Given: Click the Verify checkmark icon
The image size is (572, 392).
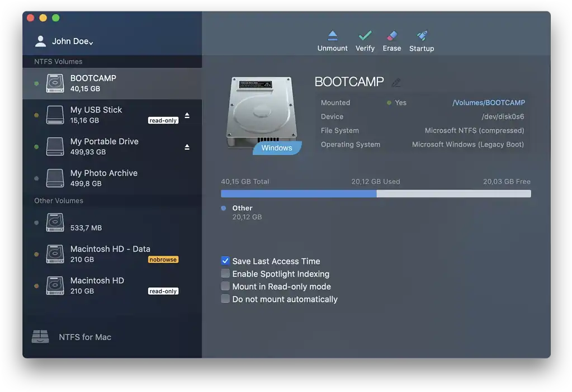Looking at the screenshot, I should pyautogui.click(x=365, y=37).
